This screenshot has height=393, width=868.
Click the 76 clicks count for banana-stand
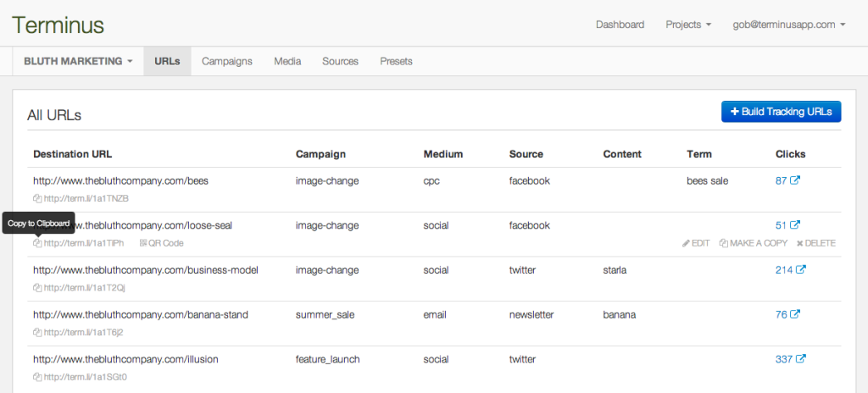[x=781, y=315]
